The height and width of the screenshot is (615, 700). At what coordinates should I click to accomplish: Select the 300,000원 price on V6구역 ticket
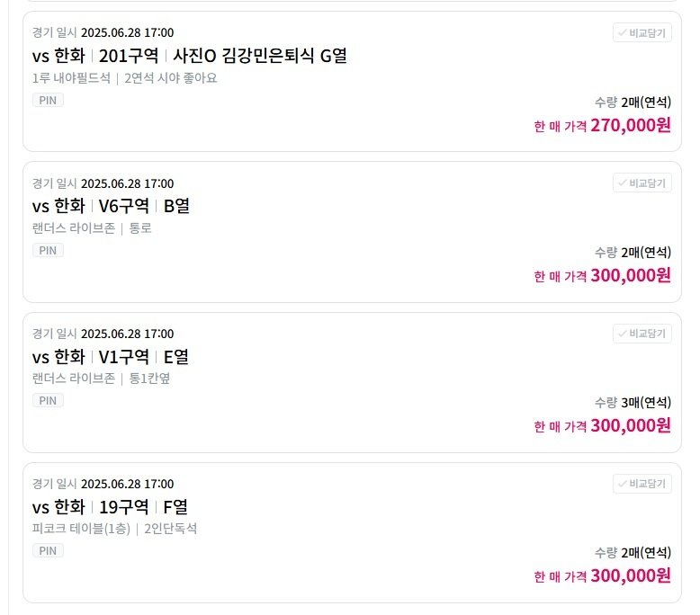pyautogui.click(x=631, y=276)
